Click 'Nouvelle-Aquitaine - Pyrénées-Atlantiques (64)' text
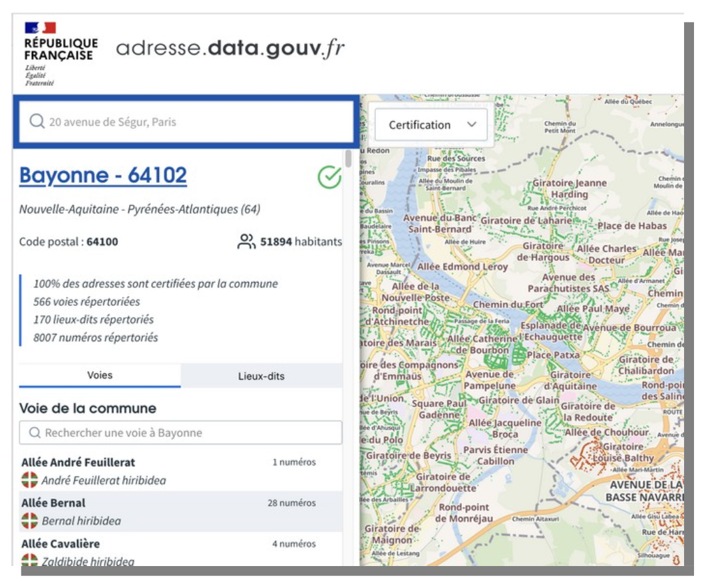The height and width of the screenshot is (588, 708). tap(140, 209)
